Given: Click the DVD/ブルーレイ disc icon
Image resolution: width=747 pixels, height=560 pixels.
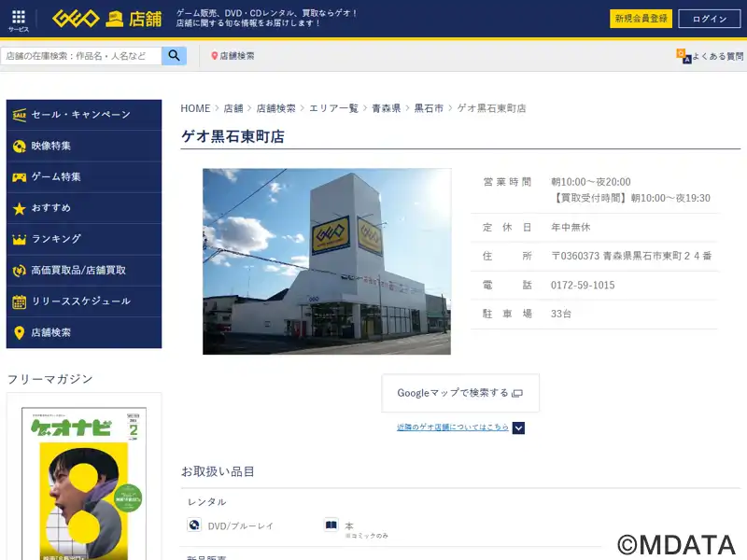Looking at the screenshot, I should coord(194,525).
